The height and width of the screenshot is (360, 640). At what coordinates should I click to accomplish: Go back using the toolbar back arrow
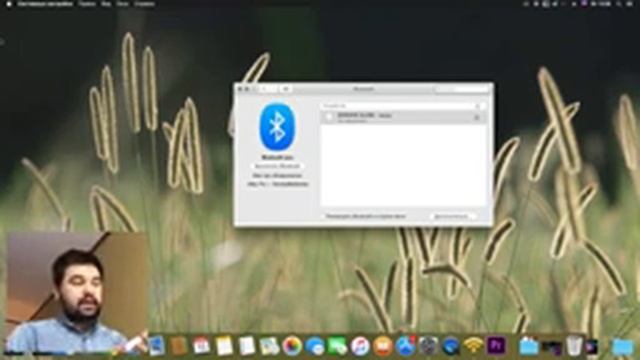263,89
